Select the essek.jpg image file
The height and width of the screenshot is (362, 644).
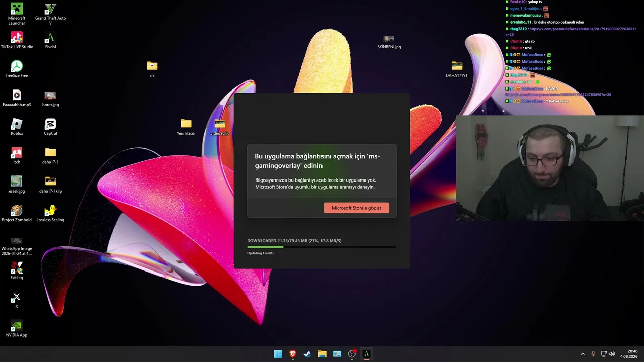17,185
